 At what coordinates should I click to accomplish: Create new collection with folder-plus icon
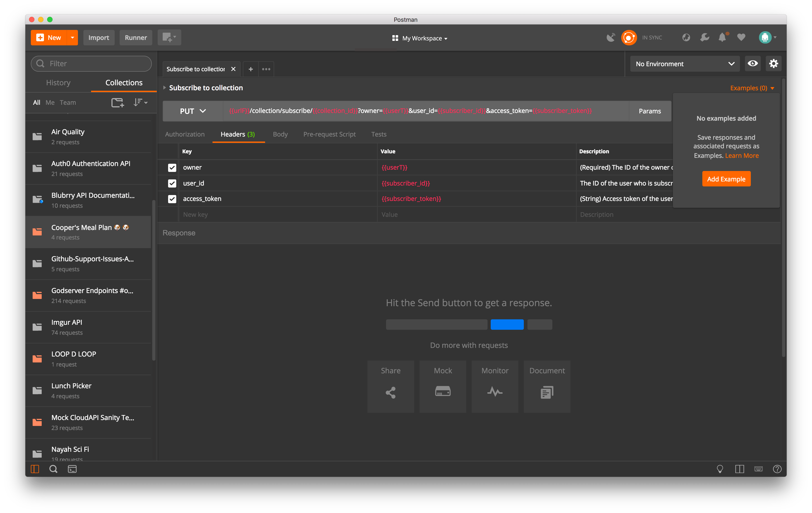point(117,102)
